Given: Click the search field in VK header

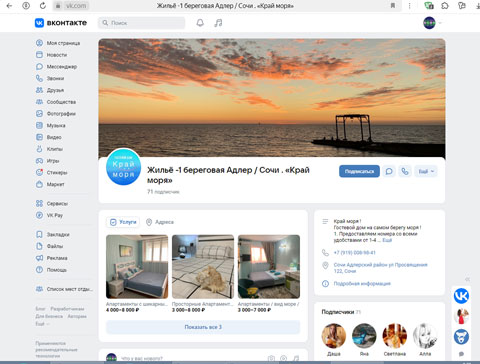Looking at the screenshot, I should pyautogui.click(x=141, y=23).
